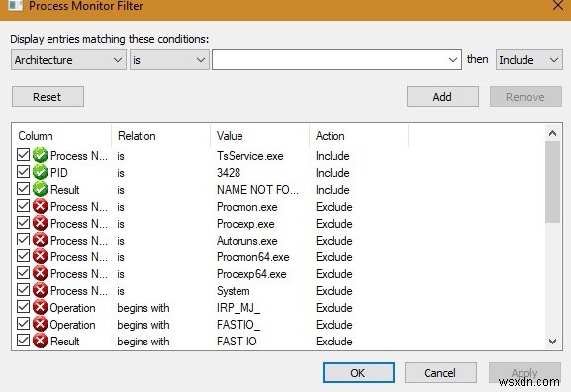Viewport: 571px width, 392px height.
Task: Click the NAME NOT FO... value cell
Action: [257, 190]
